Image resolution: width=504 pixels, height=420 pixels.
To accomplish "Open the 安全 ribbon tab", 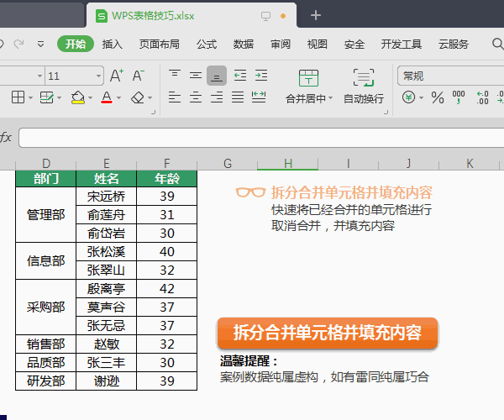I will coord(354,44).
